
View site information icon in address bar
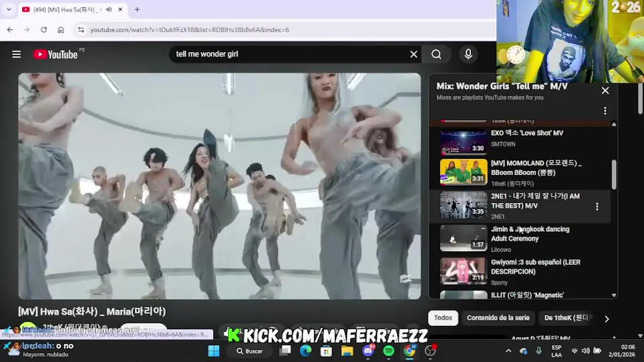coord(81,30)
